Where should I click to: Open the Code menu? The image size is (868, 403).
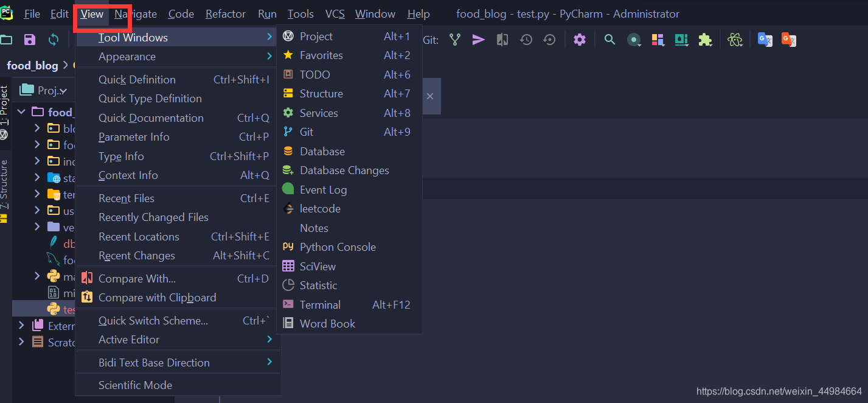click(x=181, y=13)
